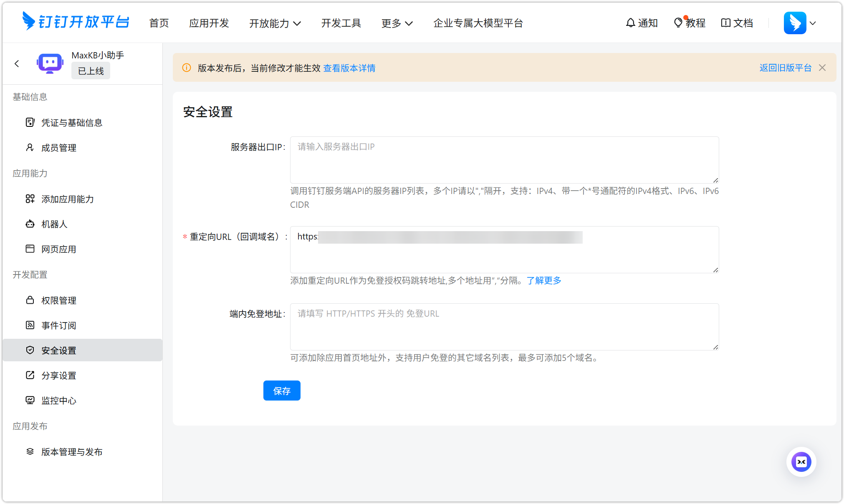Open 监控中心 monitoring center

58,401
